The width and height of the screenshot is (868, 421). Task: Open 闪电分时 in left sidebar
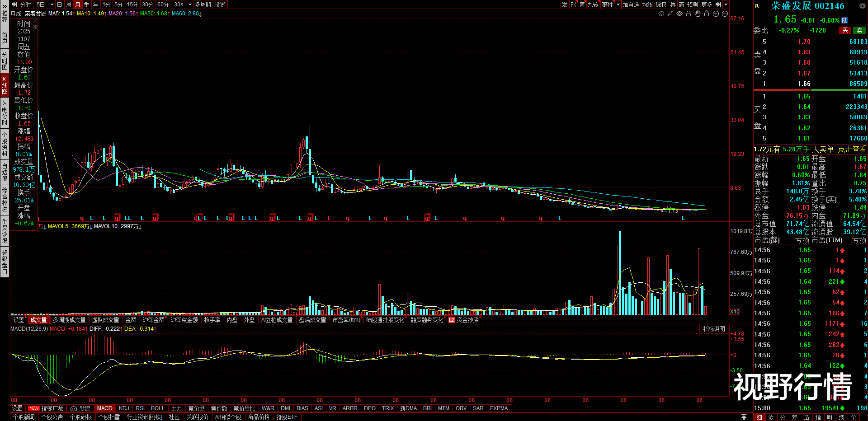coord(5,113)
